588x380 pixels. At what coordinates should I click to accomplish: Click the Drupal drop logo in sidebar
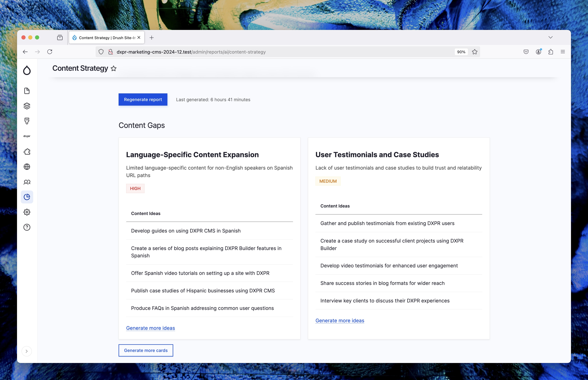(x=27, y=70)
